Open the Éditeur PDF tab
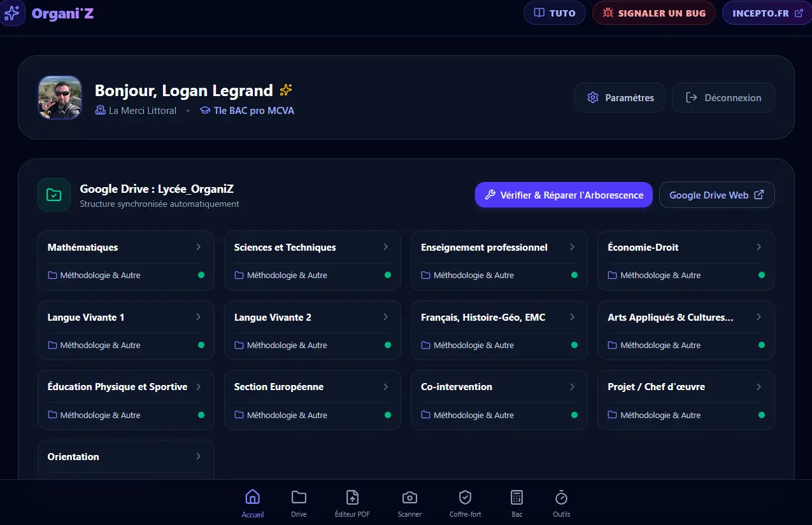Screen dimensions: 812x525 pyautogui.click(x=352, y=503)
